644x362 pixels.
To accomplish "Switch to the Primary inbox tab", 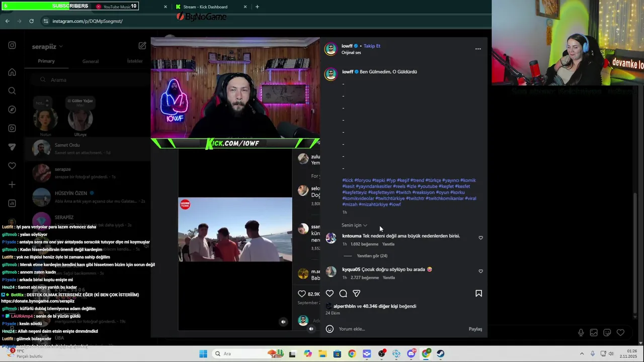I will pos(46,61).
